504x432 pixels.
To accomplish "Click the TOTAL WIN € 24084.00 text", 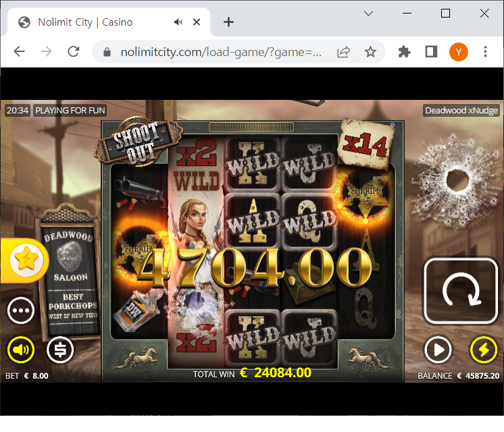I will (x=252, y=373).
